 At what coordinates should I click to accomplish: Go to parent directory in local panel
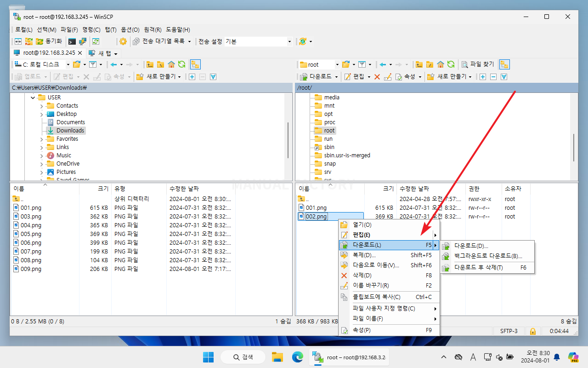tap(150, 64)
